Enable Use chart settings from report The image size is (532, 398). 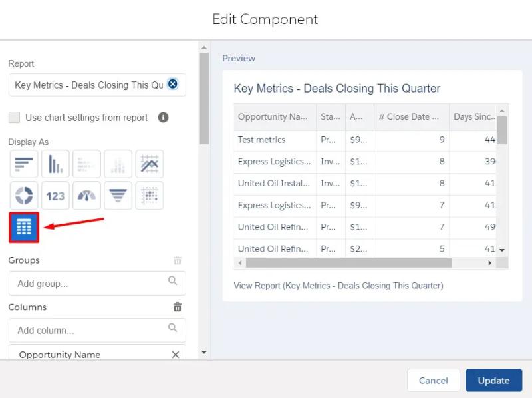pyautogui.click(x=14, y=118)
